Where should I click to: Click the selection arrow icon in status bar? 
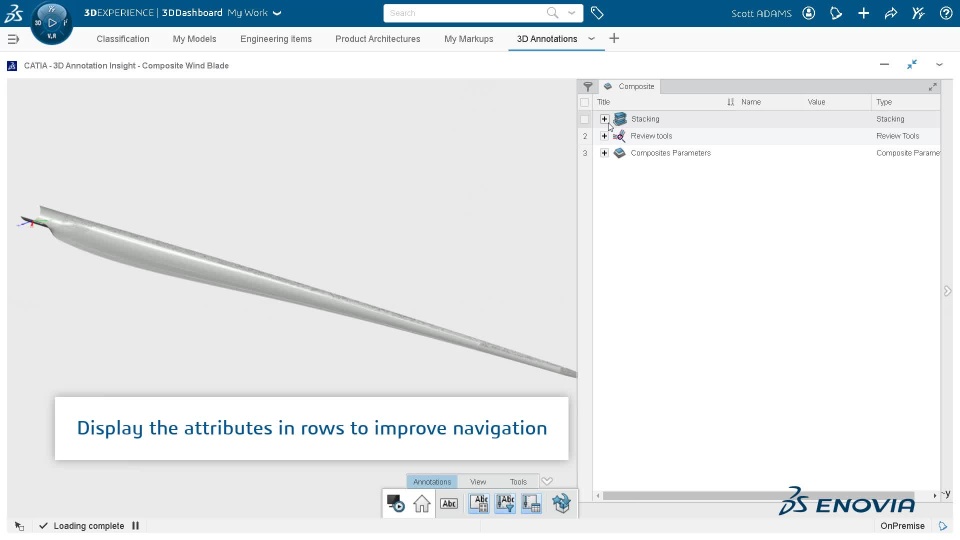19,526
